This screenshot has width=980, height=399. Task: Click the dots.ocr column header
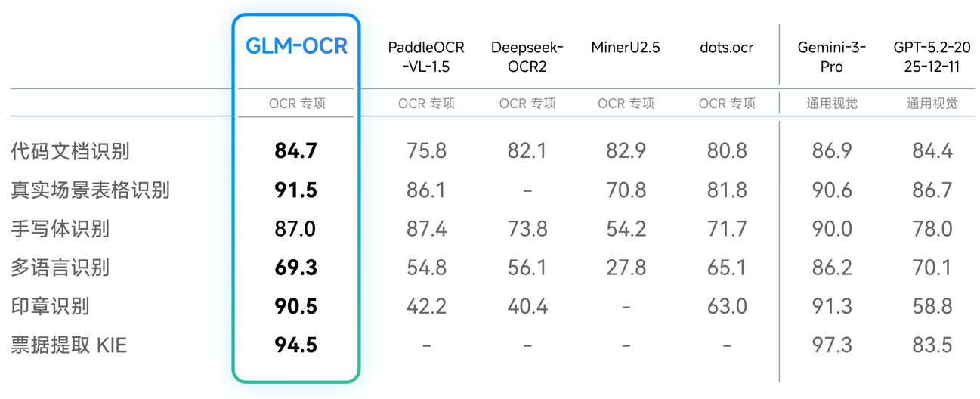coord(726,48)
